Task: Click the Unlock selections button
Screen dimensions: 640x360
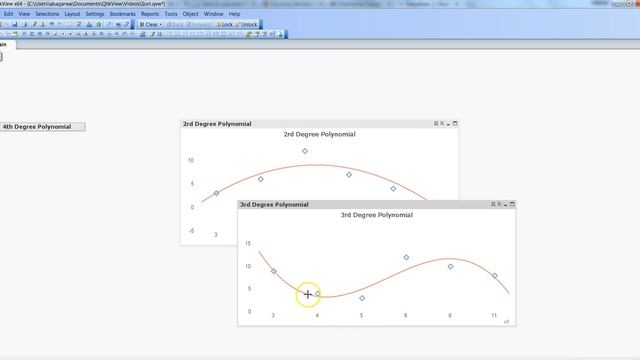Action: [x=246, y=24]
